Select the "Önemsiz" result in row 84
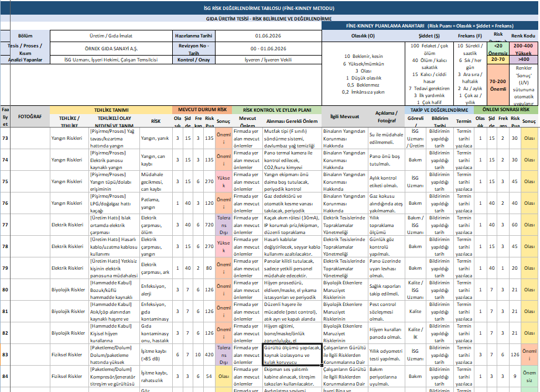 coord(529,376)
